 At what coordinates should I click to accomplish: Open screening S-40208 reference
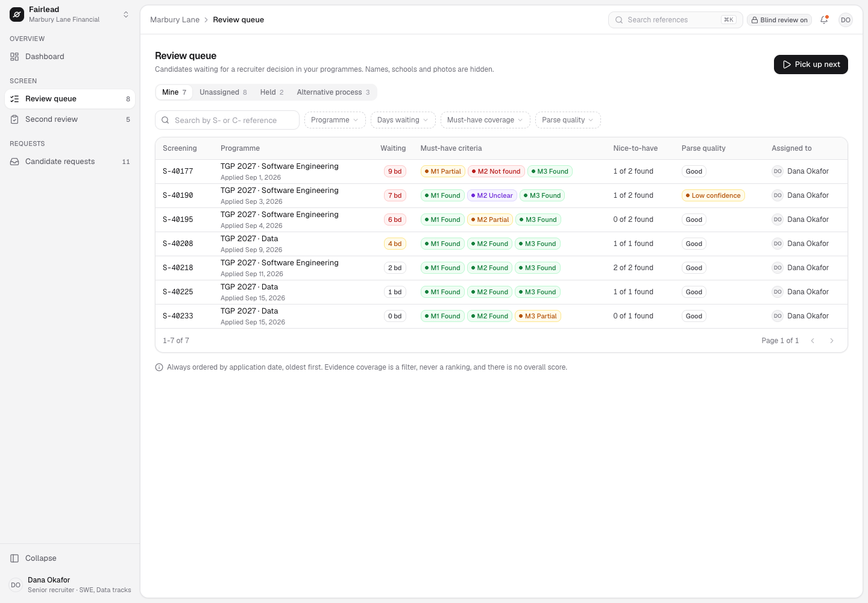pos(178,244)
